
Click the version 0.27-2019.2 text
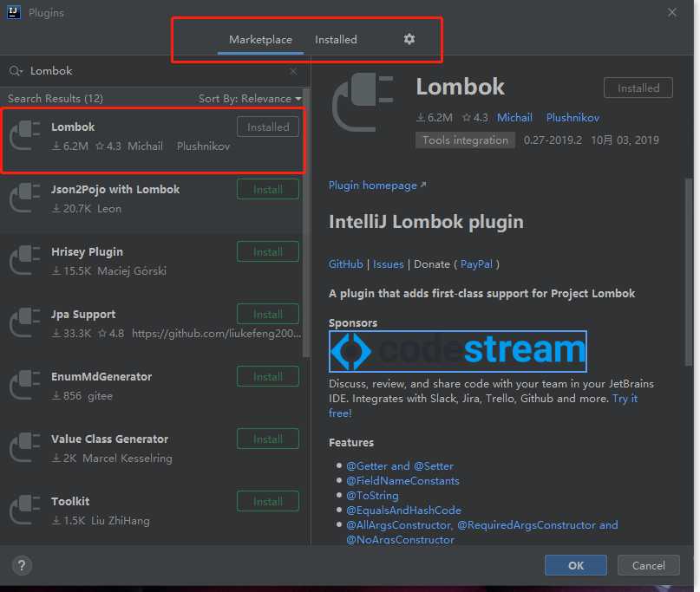(553, 140)
